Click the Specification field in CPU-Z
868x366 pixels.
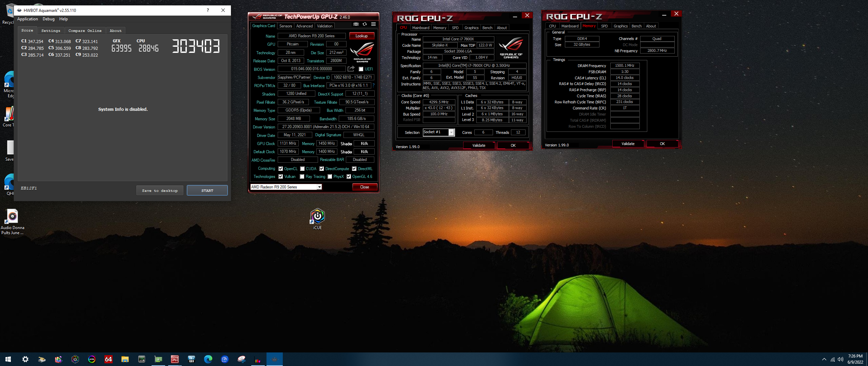coord(474,65)
